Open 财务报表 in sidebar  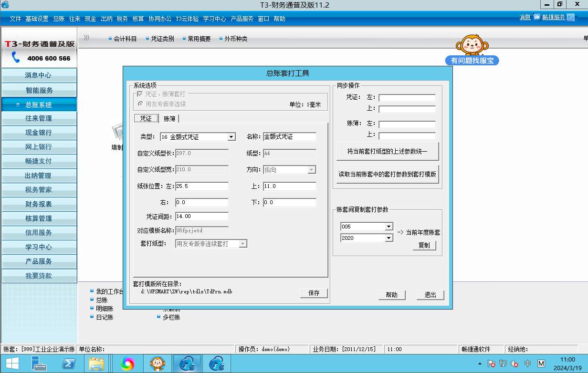[x=39, y=204]
